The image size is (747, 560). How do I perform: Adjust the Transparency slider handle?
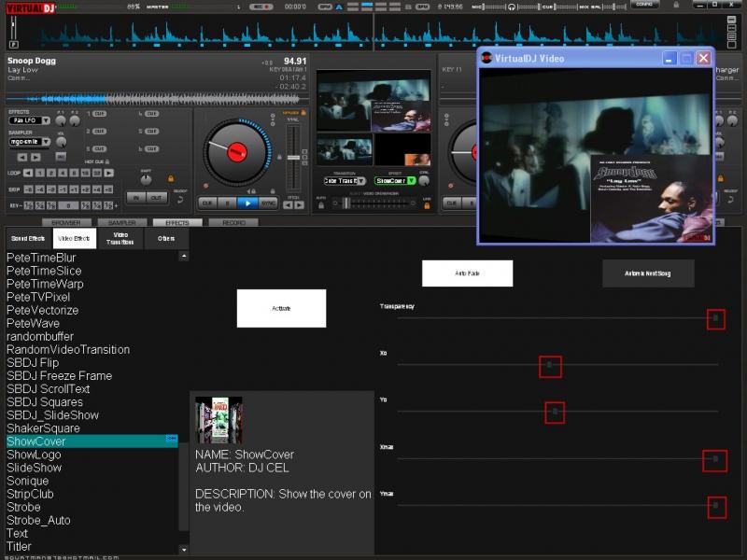pos(715,319)
